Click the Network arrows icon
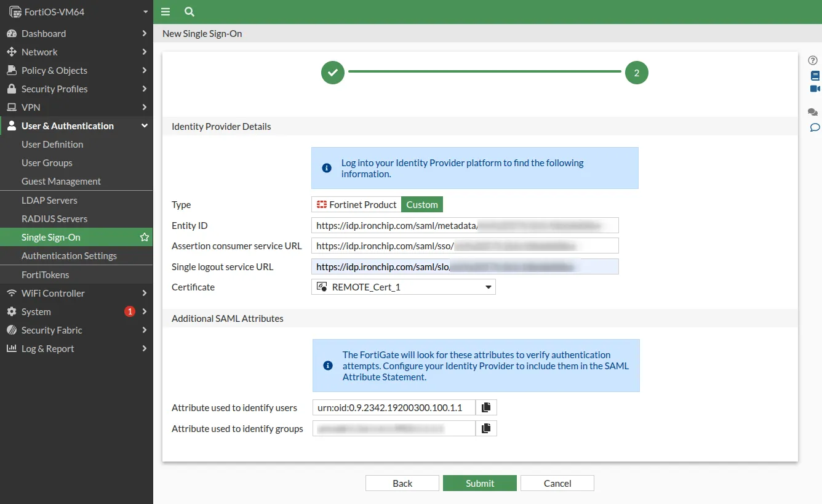The width and height of the screenshot is (822, 504). (12, 52)
